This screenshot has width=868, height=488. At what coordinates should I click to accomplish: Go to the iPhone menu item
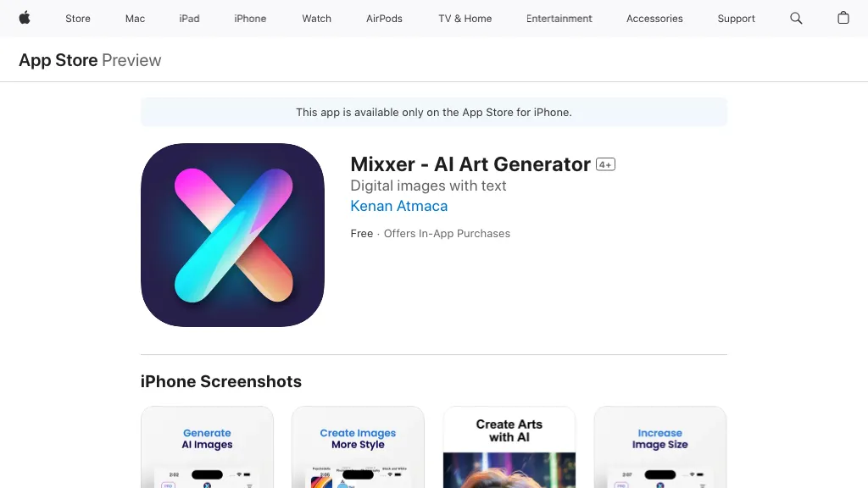[250, 19]
